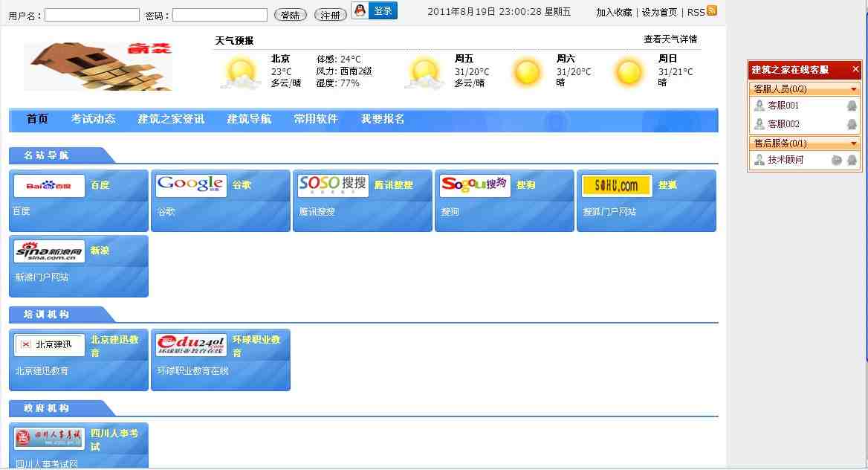Click the 风力: 西南2级 weather text
868x470 pixels.
pyautogui.click(x=344, y=71)
